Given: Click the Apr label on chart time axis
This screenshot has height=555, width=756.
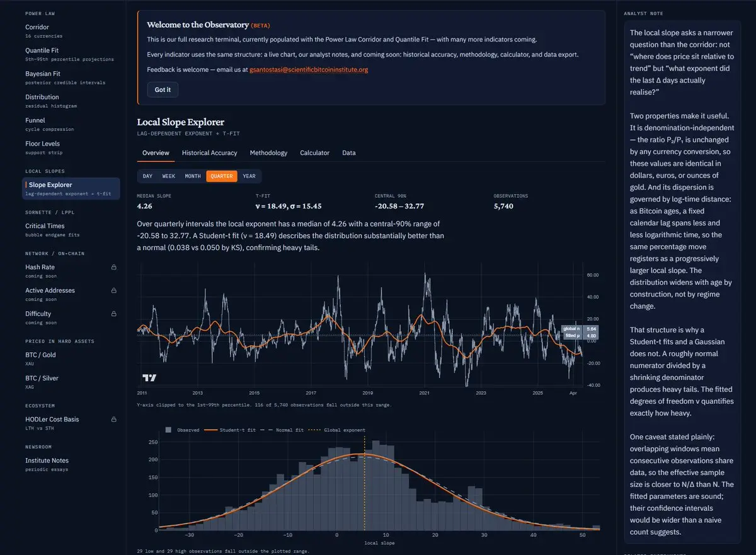Looking at the screenshot, I should [573, 392].
